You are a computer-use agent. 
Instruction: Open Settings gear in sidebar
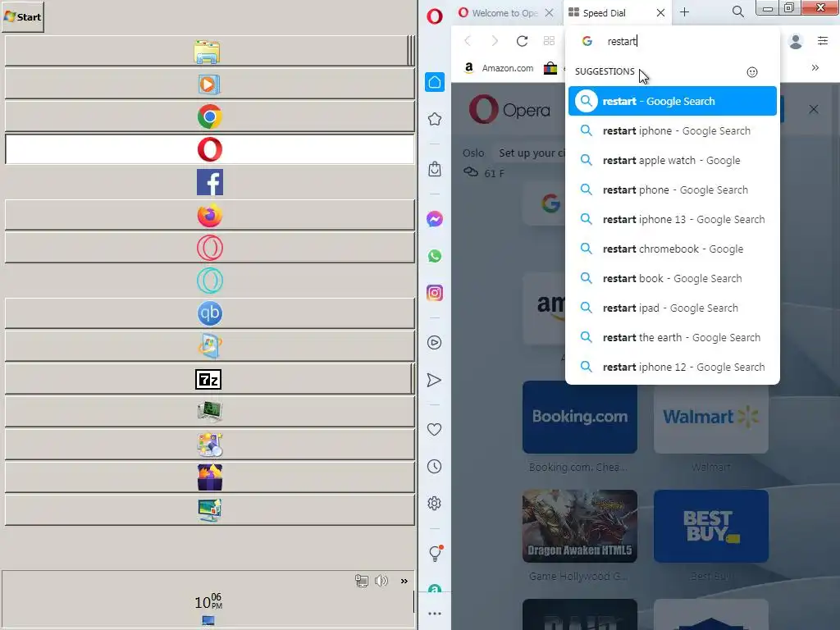[435, 503]
